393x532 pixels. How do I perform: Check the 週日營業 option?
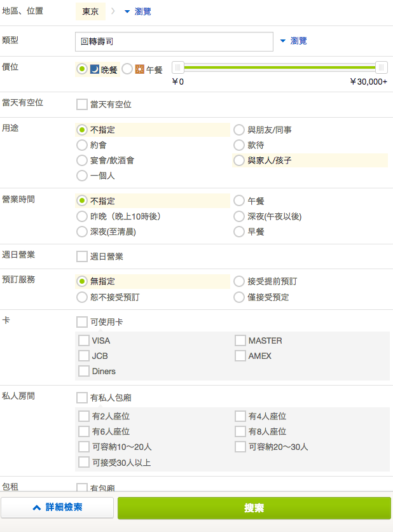pyautogui.click(x=81, y=256)
